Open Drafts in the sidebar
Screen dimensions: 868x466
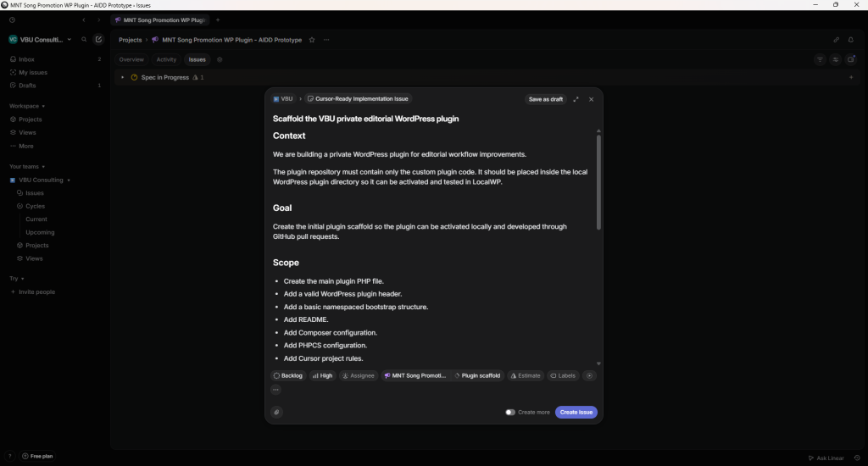coord(55,86)
